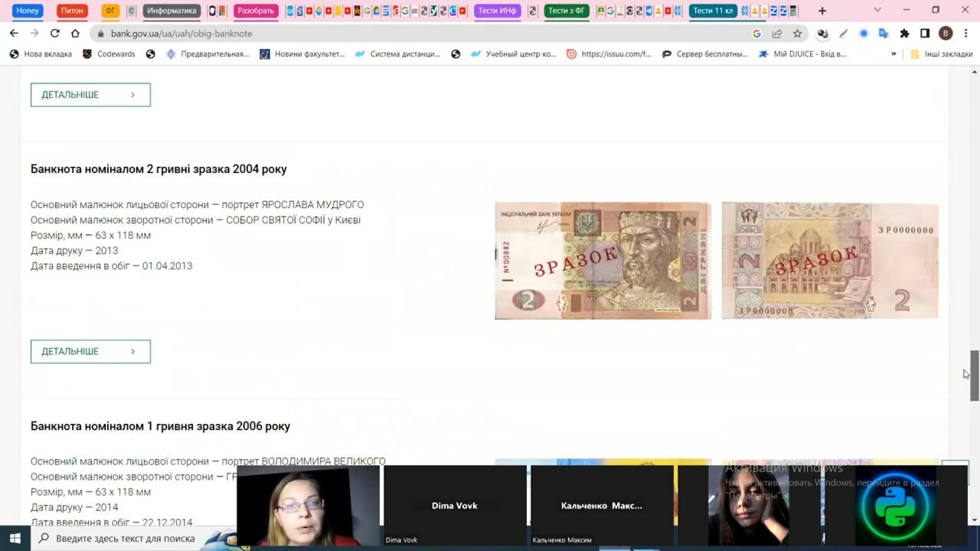Open profile avatar B
980x551 pixels.
(x=946, y=34)
